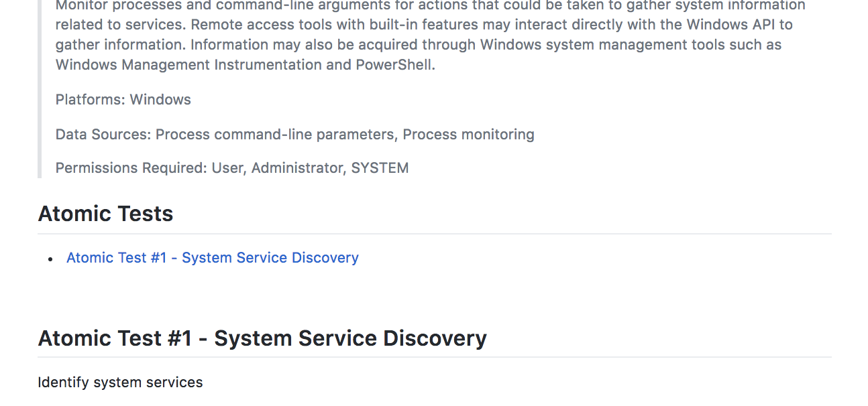Click the large "Atomic Test #1 - System Service Discovery" heading
The image size is (868, 406).
(262, 338)
